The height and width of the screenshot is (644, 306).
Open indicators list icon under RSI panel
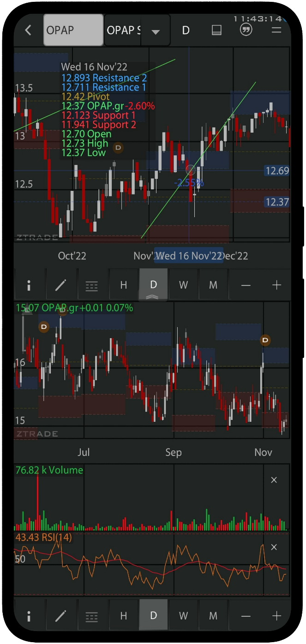pyautogui.click(x=92, y=616)
